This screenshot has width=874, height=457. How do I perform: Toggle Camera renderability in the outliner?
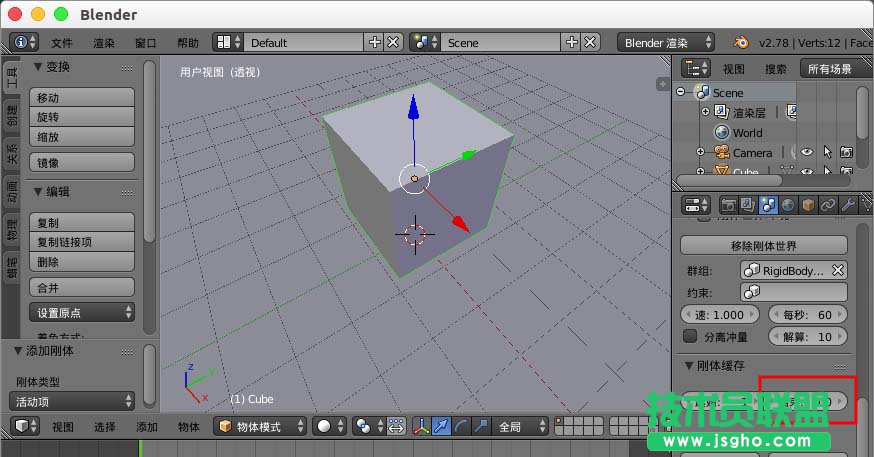click(x=846, y=152)
